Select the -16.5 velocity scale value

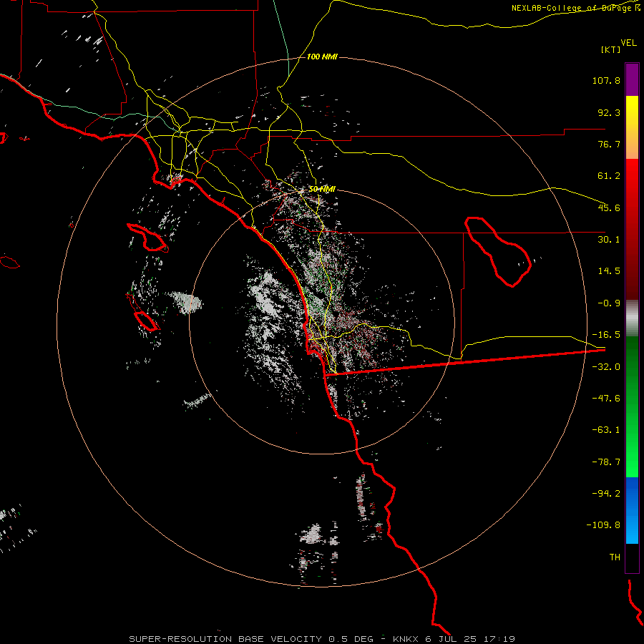(x=606, y=335)
